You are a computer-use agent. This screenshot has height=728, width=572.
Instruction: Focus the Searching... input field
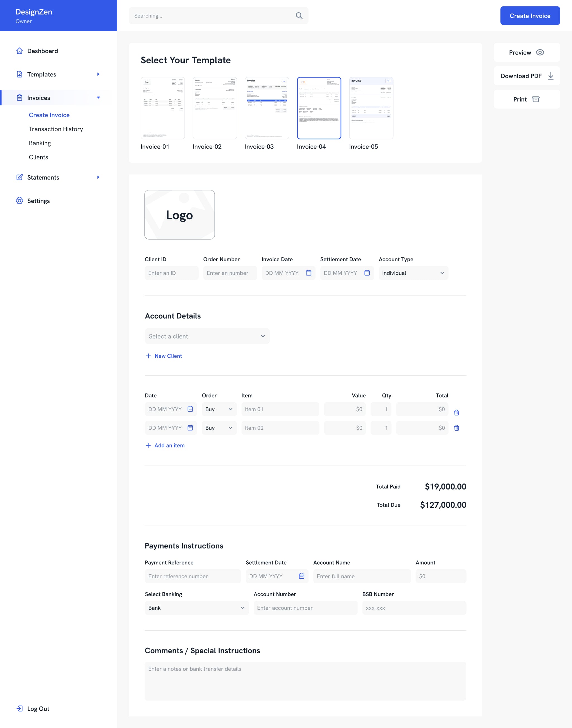click(218, 16)
